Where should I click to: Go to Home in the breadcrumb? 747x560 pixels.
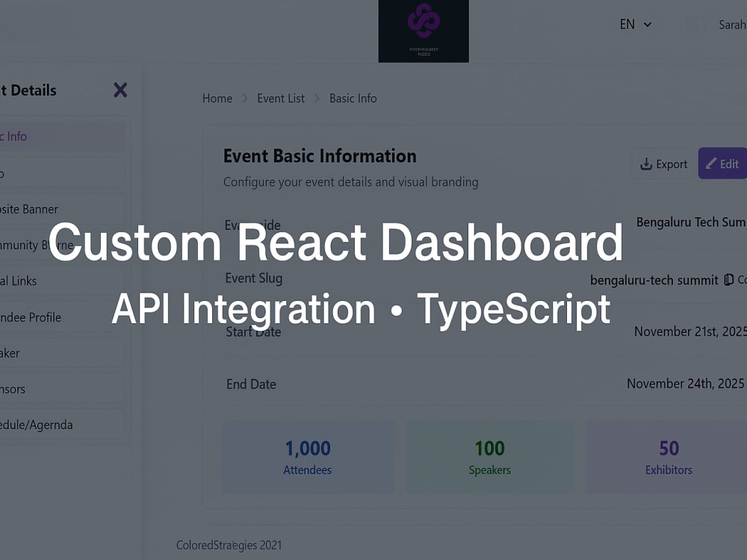(217, 99)
